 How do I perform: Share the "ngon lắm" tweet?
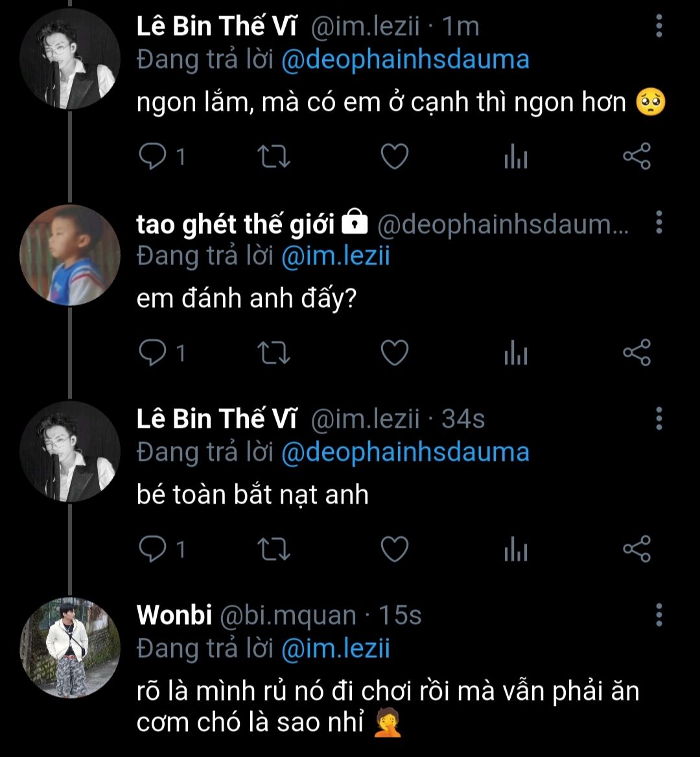tap(636, 157)
